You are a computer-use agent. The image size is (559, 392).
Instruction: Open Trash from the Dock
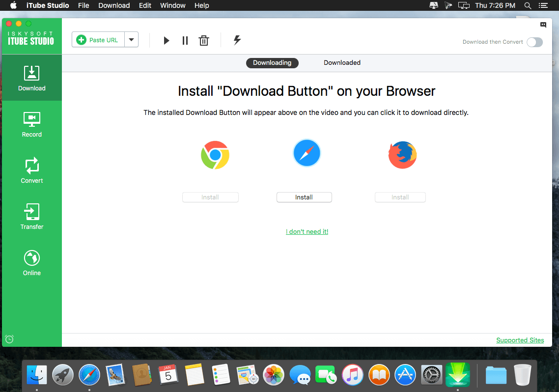(x=522, y=375)
